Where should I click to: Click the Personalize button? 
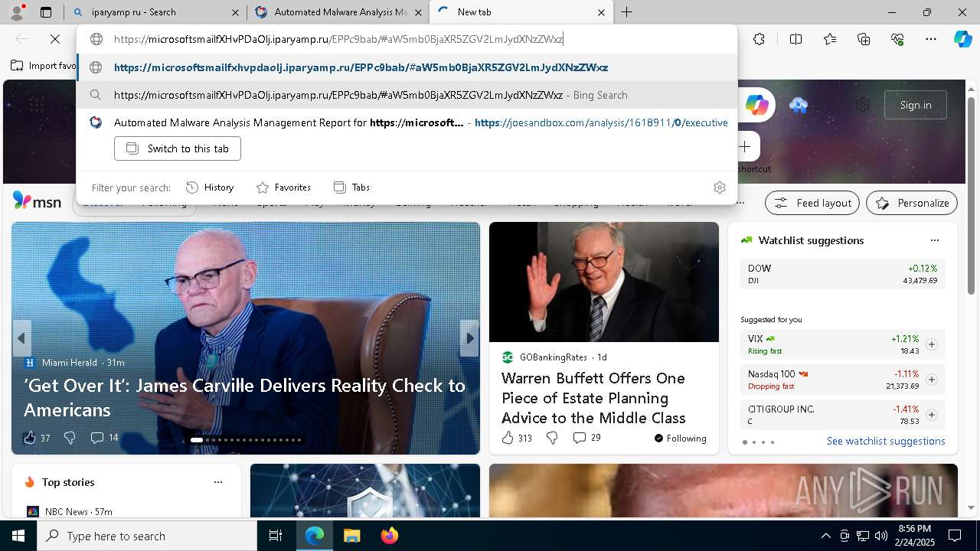click(x=912, y=203)
